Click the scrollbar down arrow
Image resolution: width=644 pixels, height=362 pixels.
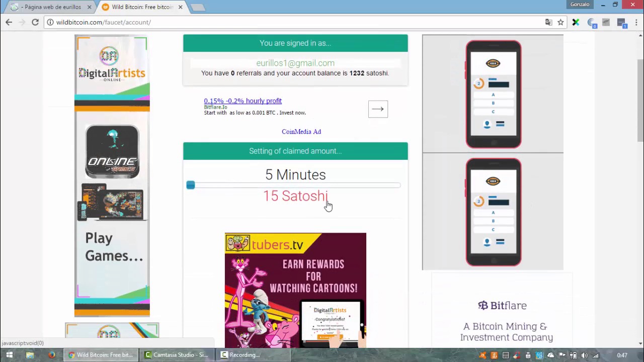tap(640, 344)
